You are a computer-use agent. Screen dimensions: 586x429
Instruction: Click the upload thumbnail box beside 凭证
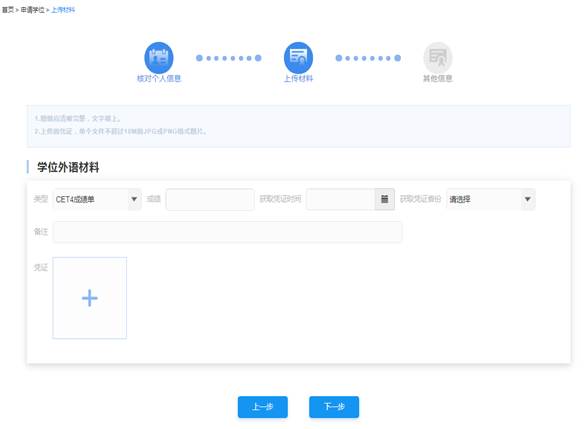90,298
